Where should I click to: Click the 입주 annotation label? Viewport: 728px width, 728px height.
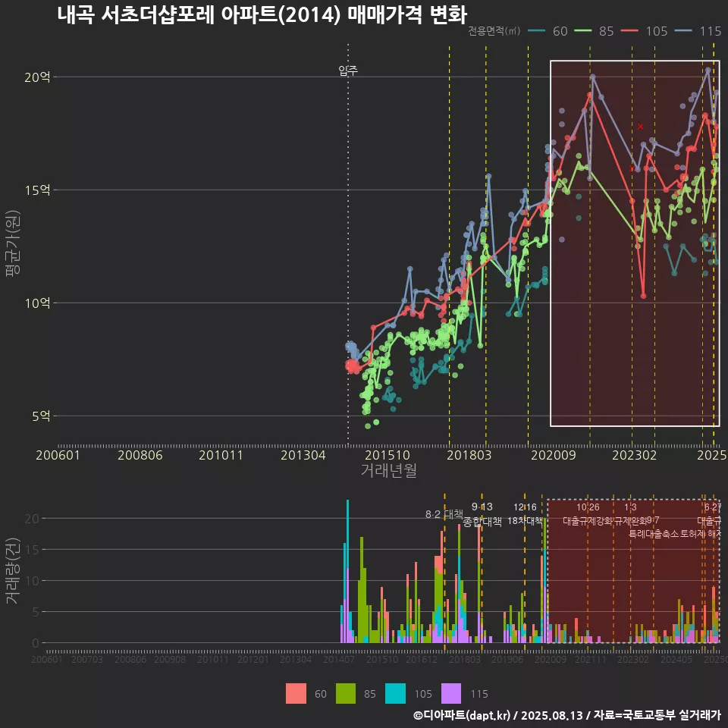pos(348,71)
